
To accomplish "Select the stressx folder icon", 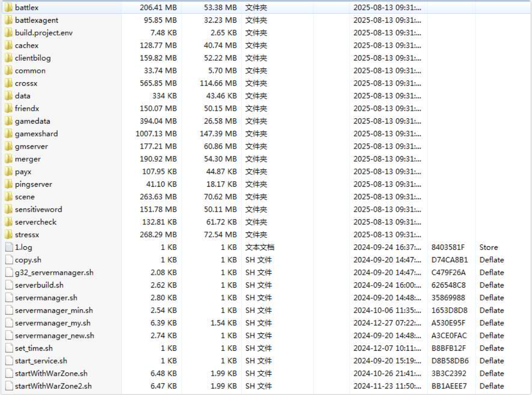I will (x=9, y=234).
